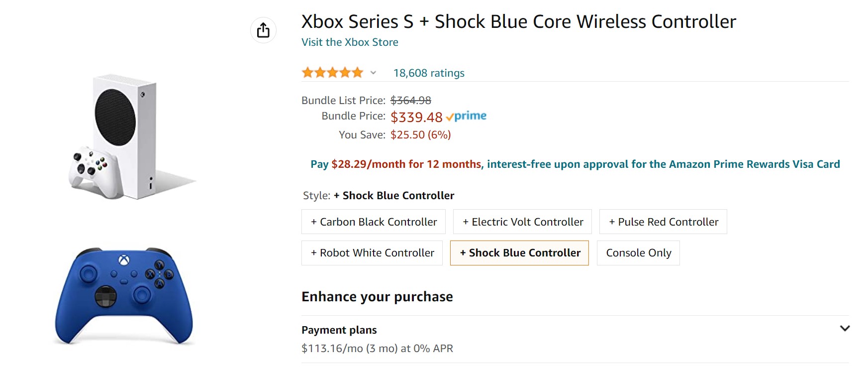Switch to the Robot White Controller bundle
The height and width of the screenshot is (372, 868).
372,253
